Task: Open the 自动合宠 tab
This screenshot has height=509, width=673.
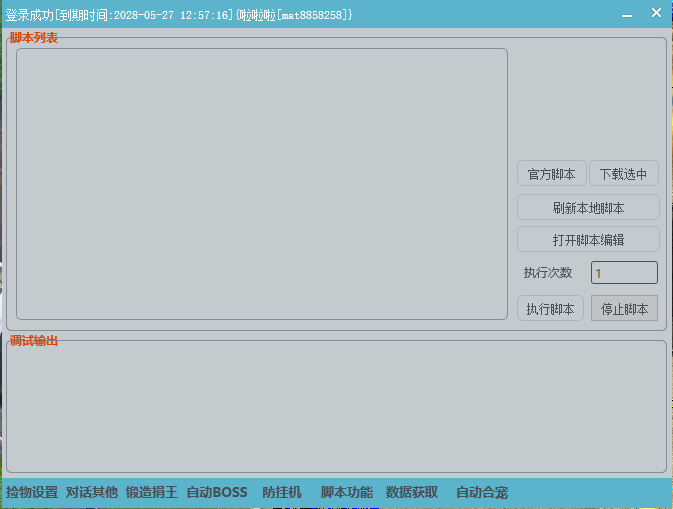Action: click(482, 492)
